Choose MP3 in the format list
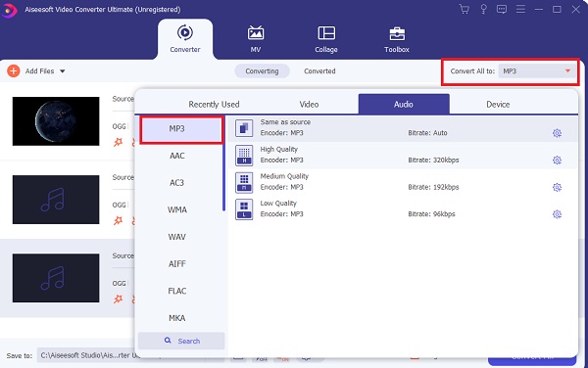588x368 pixels. 181,129
